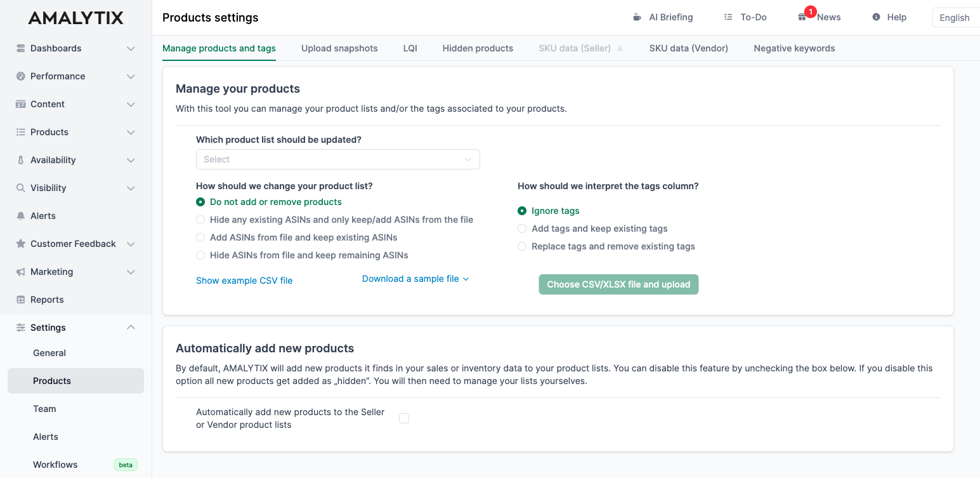This screenshot has height=478, width=980.
Task: Expand the 'Download a sample file' options
Action: pos(415,278)
